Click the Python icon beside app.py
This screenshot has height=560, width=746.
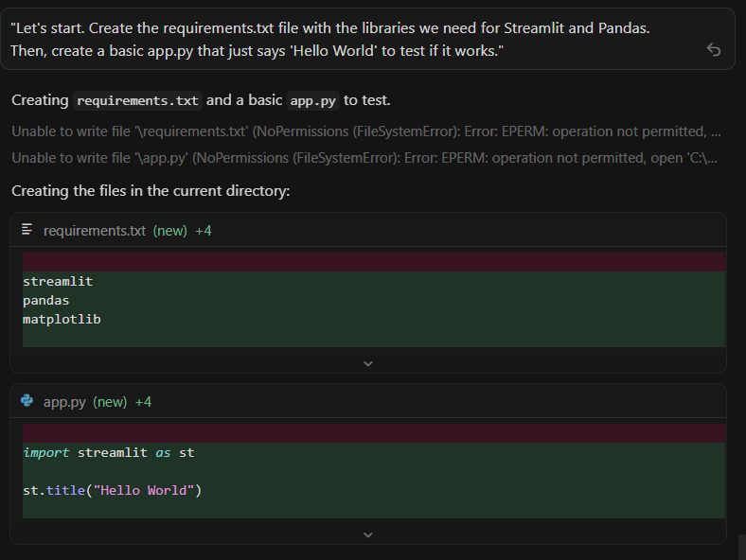coord(27,401)
